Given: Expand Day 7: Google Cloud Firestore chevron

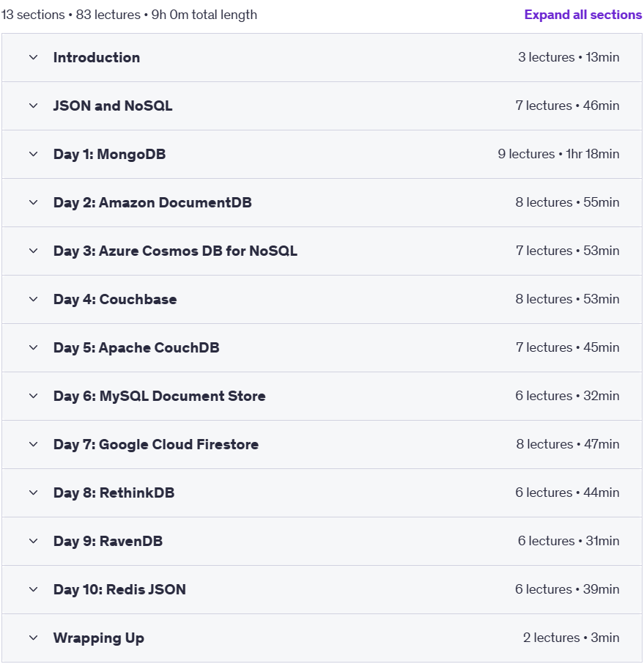Looking at the screenshot, I should 34,444.
